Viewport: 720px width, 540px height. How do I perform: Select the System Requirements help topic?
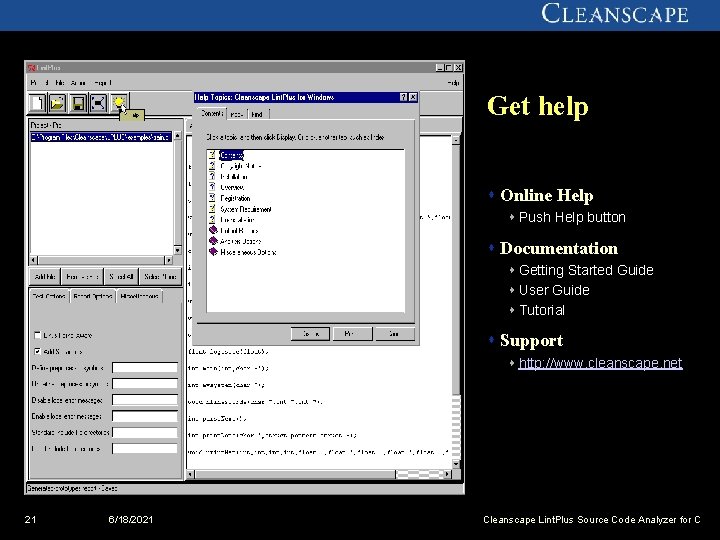[x=246, y=209]
